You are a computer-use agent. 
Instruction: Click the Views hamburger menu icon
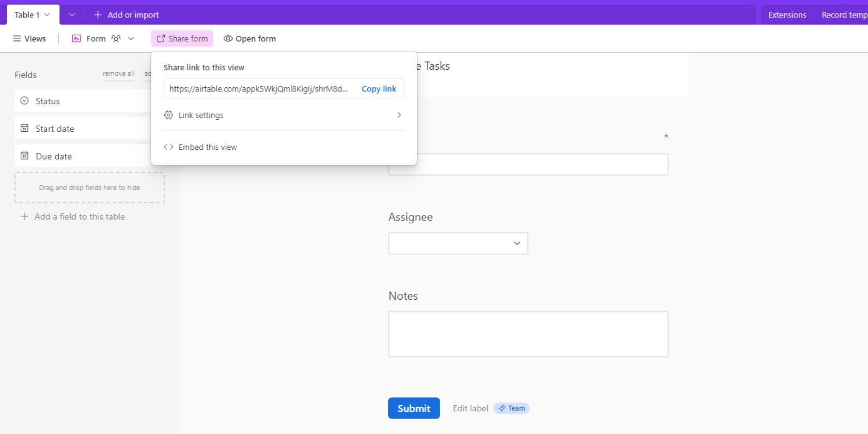pos(17,39)
